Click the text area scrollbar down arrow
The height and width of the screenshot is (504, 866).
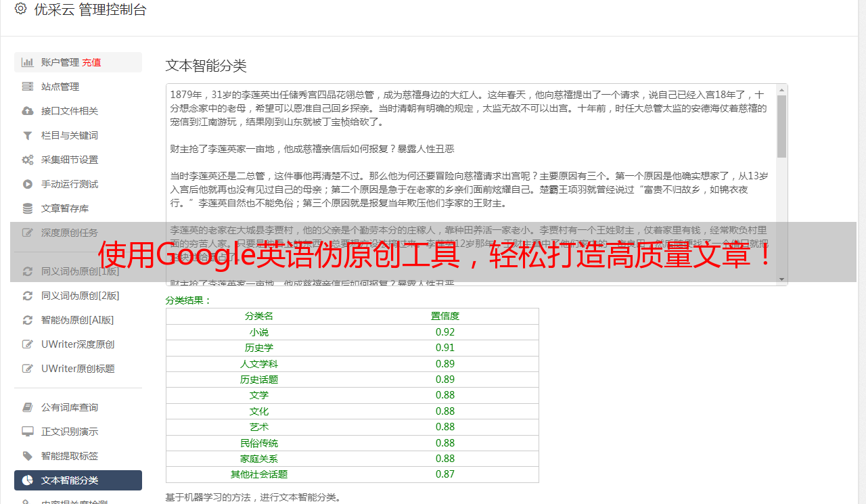tap(781, 279)
